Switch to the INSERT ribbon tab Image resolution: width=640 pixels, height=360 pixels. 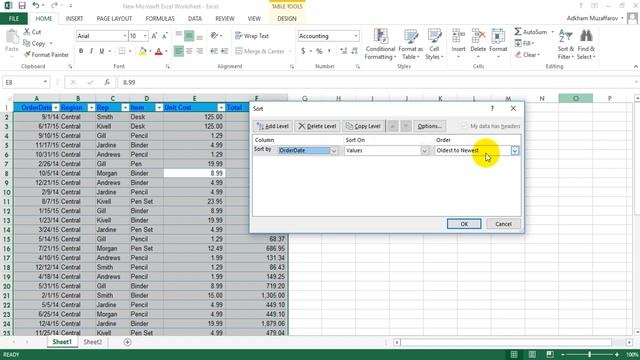[x=74, y=19]
